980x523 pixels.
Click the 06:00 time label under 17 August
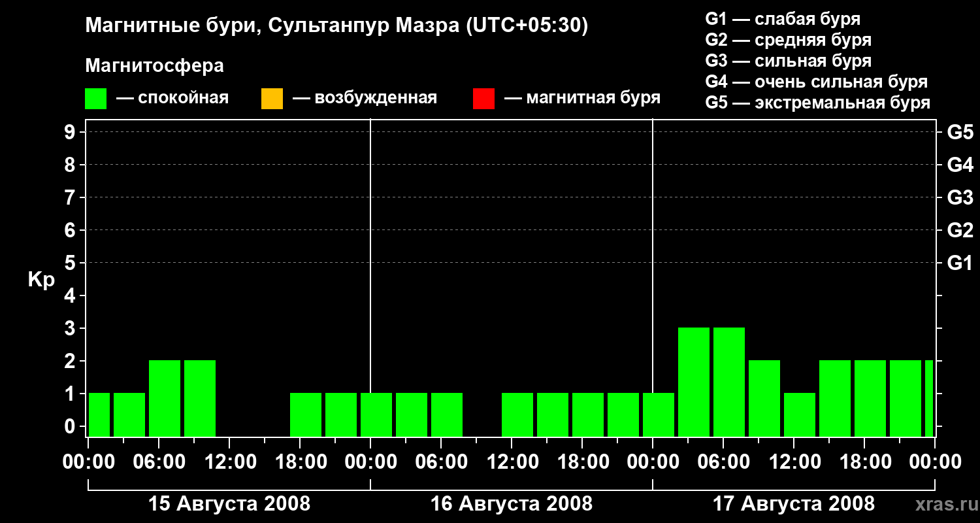click(723, 462)
